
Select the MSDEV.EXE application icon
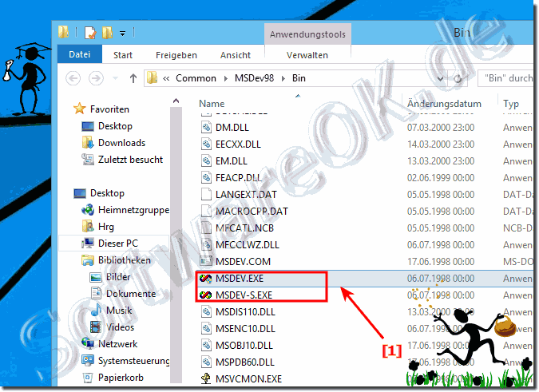coord(206,279)
